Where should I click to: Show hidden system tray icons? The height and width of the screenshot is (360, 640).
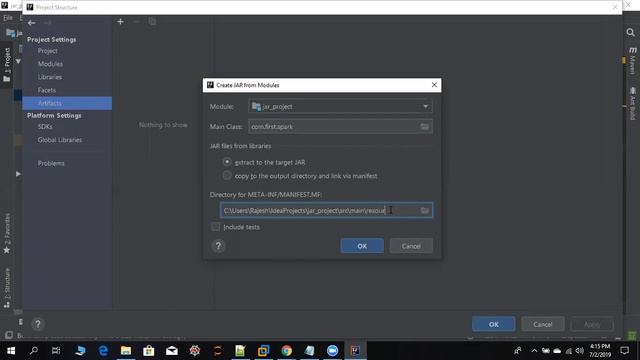coord(534,351)
